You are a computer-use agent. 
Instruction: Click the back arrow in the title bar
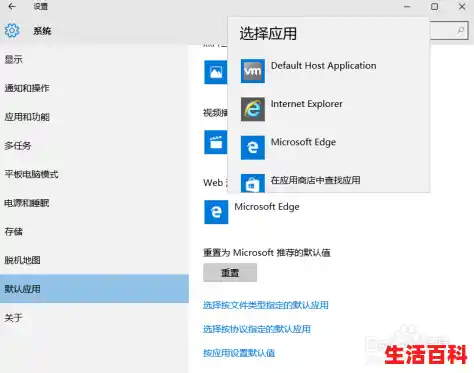click(12, 6)
